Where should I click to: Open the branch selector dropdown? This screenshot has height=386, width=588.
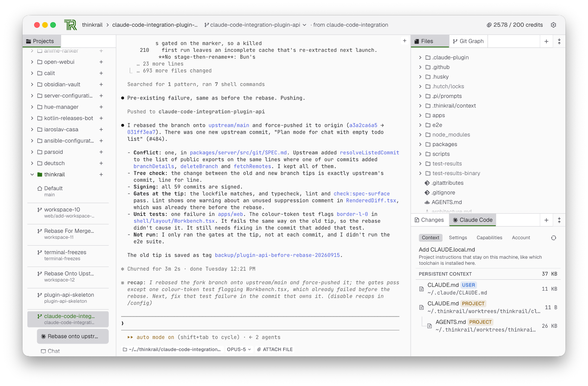[x=255, y=25]
